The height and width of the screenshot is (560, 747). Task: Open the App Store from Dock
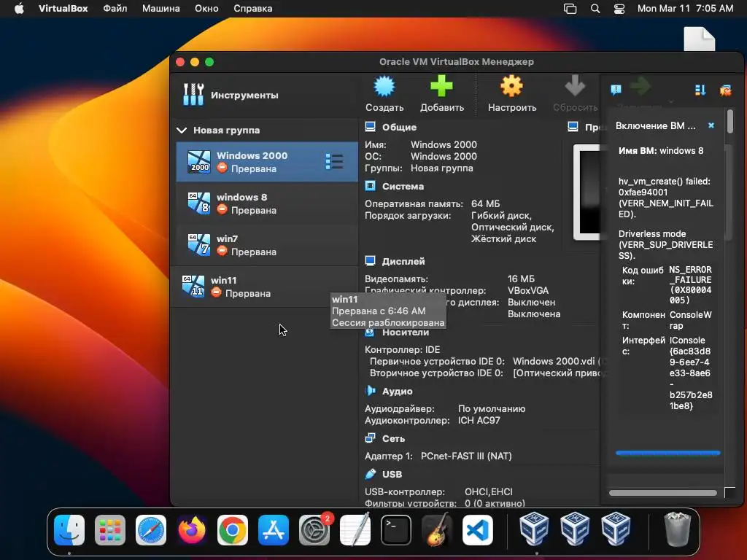pyautogui.click(x=274, y=530)
